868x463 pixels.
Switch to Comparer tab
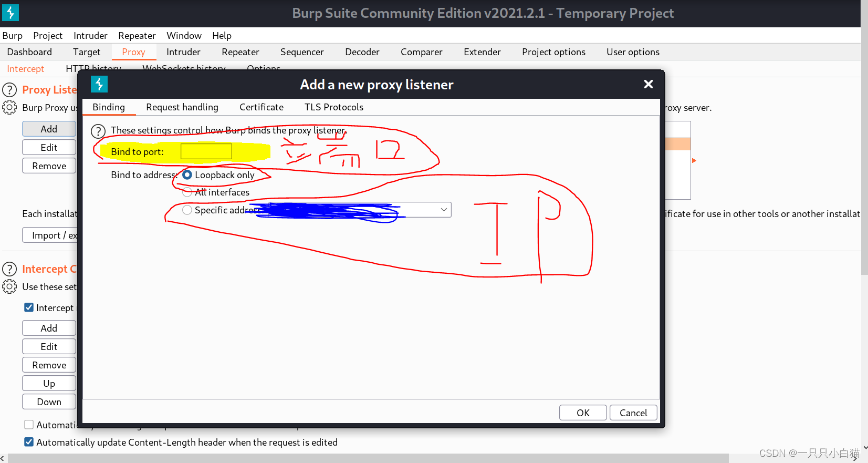pyautogui.click(x=422, y=52)
